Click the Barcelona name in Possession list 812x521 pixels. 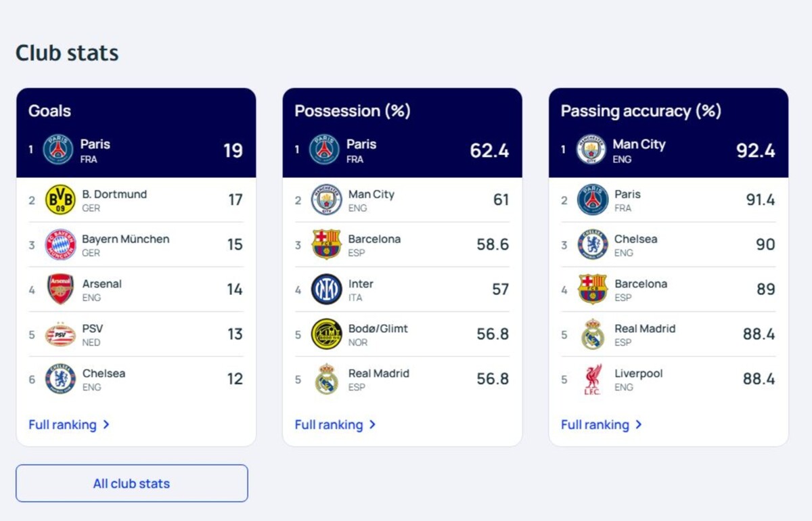pyautogui.click(x=374, y=239)
